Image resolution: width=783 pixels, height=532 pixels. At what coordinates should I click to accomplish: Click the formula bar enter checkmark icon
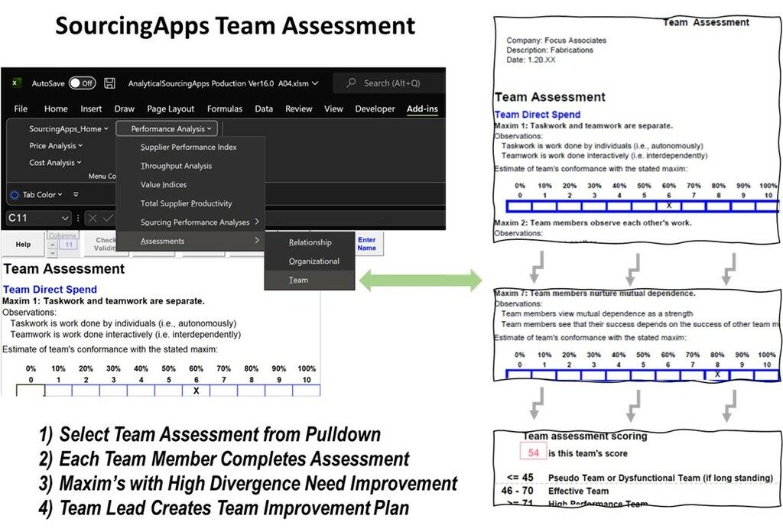click(x=108, y=219)
